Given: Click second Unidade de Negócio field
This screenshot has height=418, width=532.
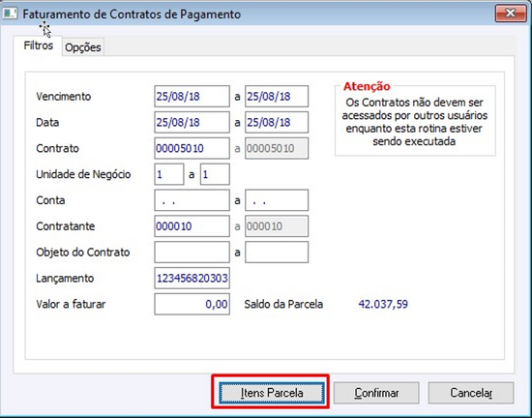Looking at the screenshot, I should tap(215, 174).
